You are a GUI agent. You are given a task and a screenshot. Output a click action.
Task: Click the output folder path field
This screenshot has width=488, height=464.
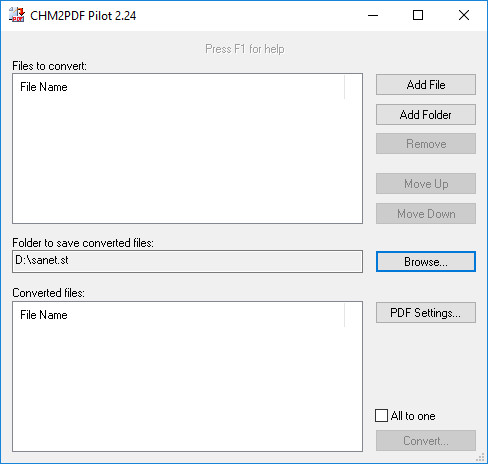[187, 261]
